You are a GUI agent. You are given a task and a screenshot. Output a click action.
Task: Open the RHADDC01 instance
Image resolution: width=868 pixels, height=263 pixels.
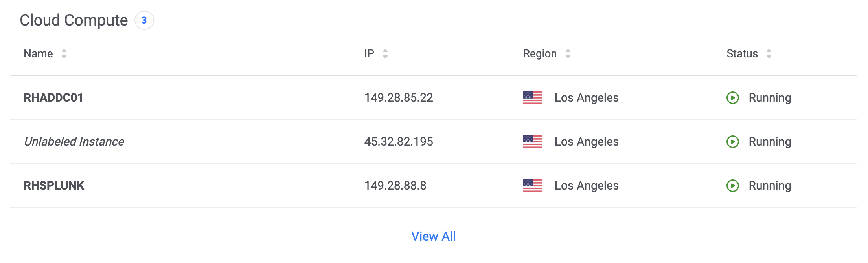pyautogui.click(x=53, y=98)
